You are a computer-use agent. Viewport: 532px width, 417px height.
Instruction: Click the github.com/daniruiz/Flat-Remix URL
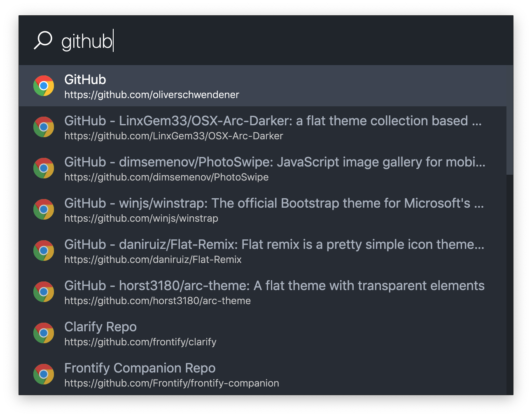tap(153, 260)
